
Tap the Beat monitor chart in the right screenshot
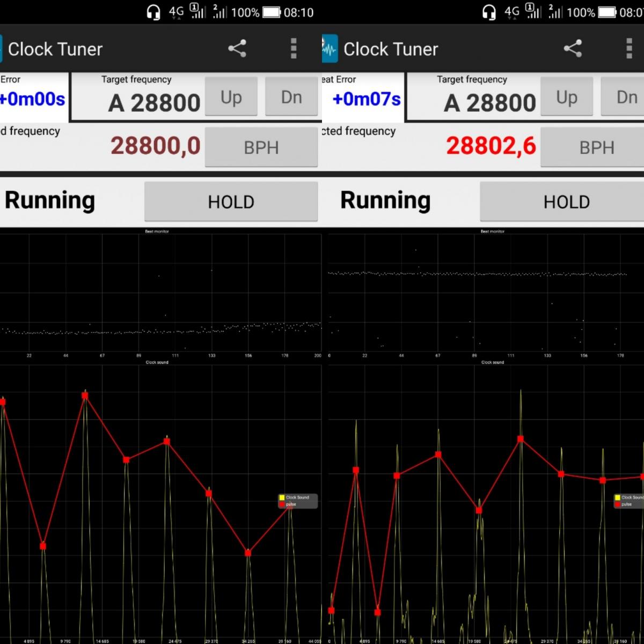click(486, 293)
